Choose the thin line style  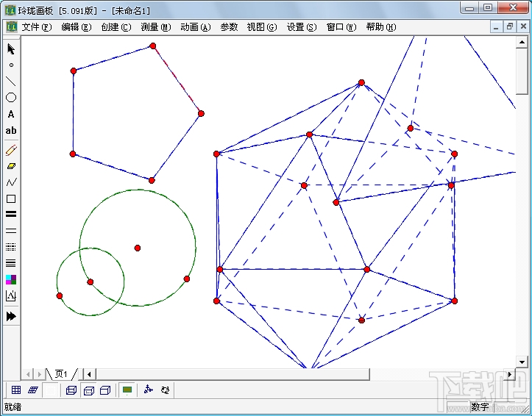pos(11,231)
